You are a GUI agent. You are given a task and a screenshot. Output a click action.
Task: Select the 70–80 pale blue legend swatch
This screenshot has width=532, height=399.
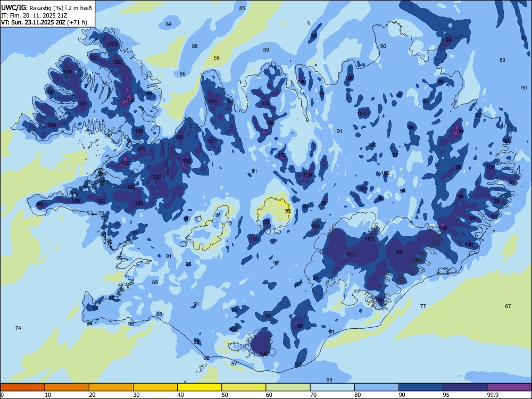(332, 387)
